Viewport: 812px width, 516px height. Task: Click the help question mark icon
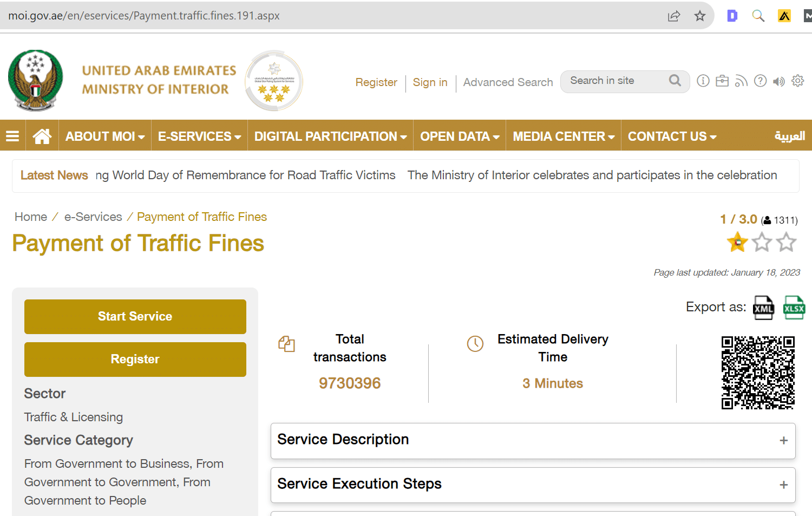(760, 81)
